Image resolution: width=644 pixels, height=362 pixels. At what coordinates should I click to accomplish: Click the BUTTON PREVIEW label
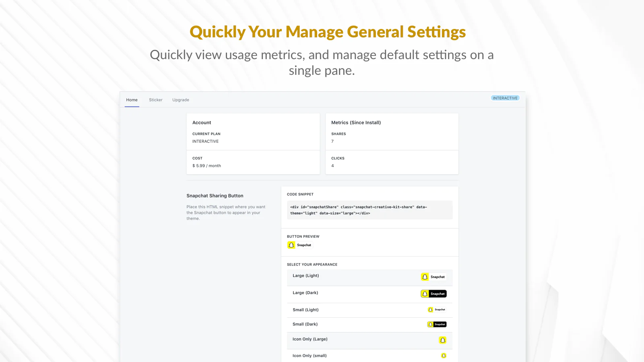tap(303, 237)
